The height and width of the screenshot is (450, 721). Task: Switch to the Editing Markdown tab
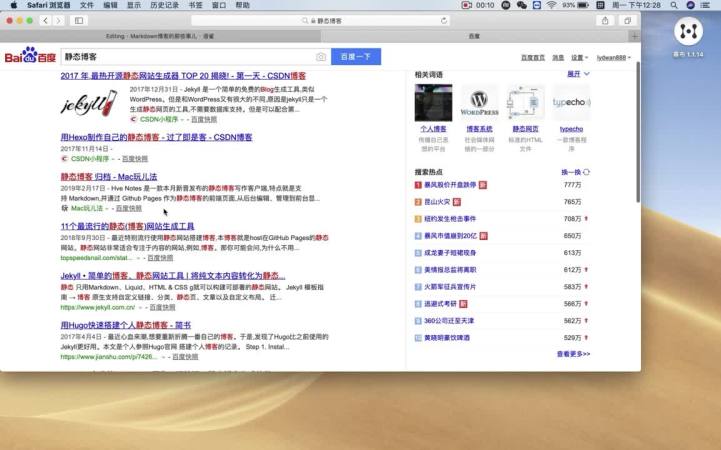[x=160, y=36]
